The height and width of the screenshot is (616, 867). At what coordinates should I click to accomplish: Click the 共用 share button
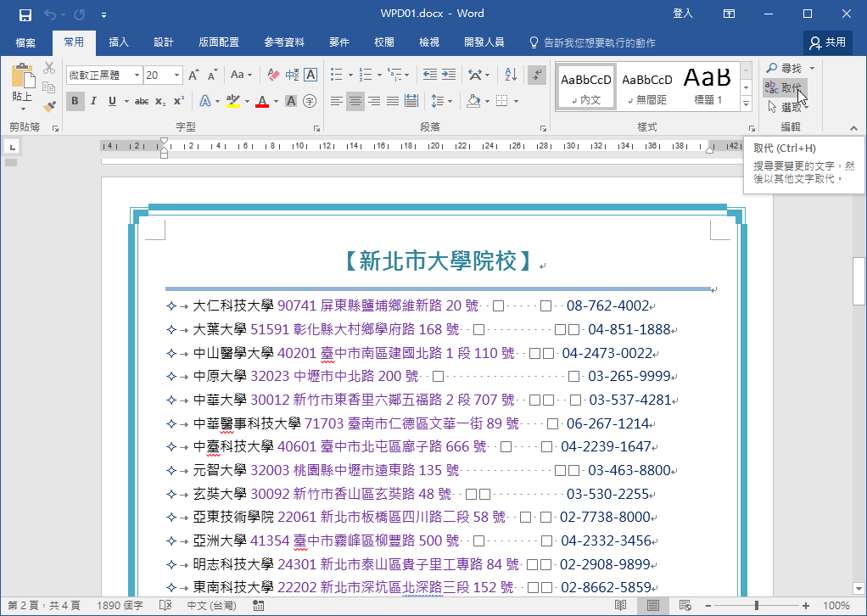pyautogui.click(x=828, y=42)
